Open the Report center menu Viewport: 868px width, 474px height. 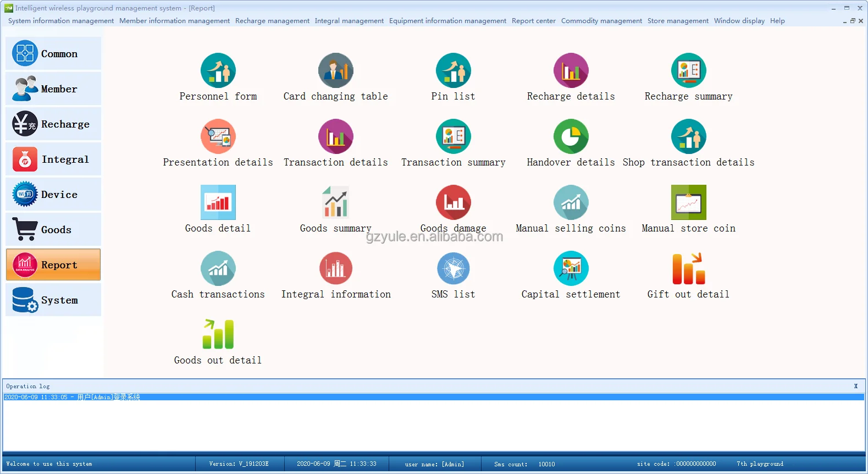[x=533, y=21]
